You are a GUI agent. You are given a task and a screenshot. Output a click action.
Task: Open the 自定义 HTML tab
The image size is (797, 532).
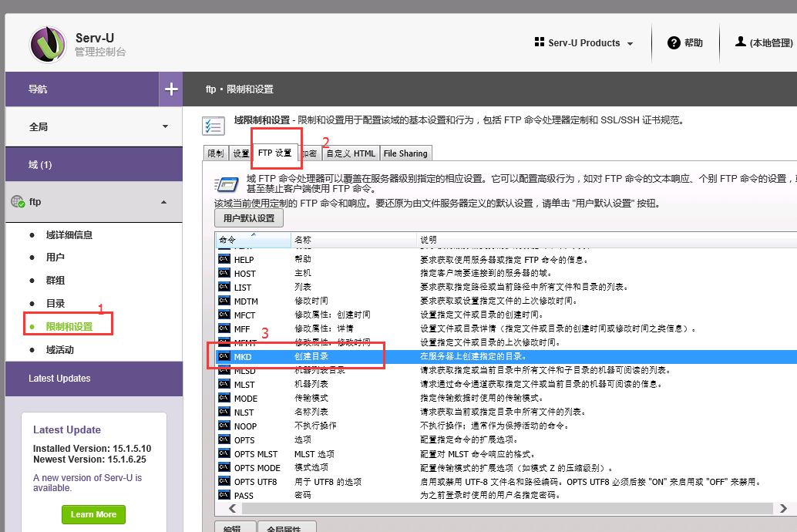pyautogui.click(x=351, y=153)
